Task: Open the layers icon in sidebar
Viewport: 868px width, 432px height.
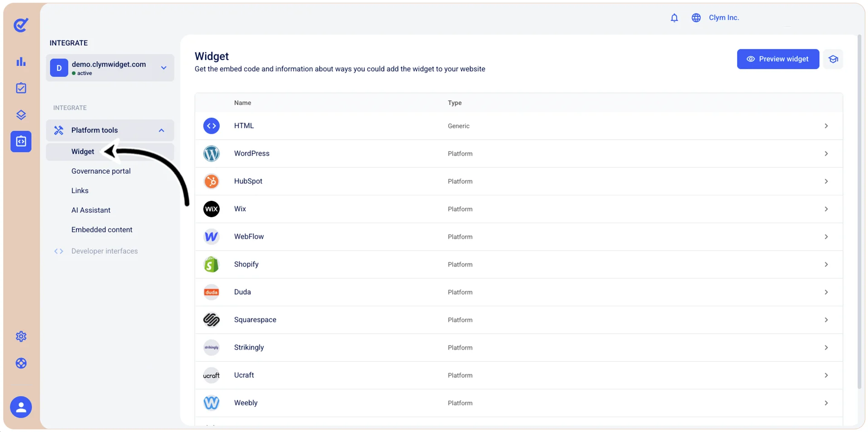Action: pos(21,115)
